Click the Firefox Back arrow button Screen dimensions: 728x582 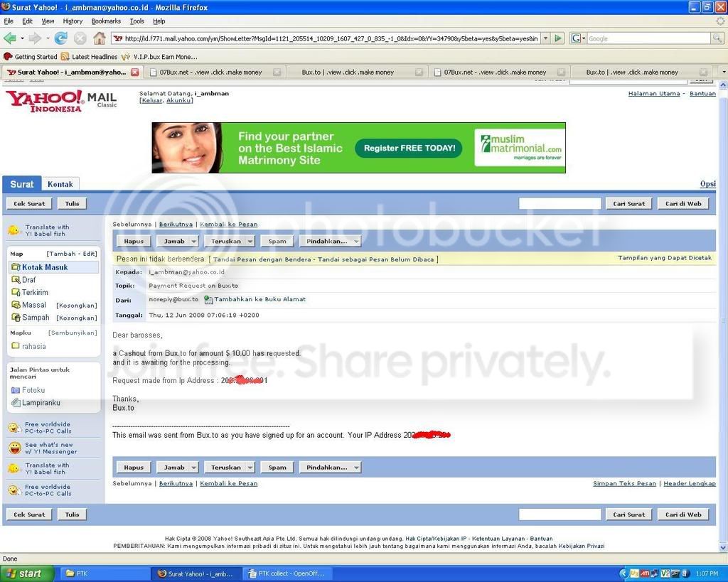click(10, 38)
